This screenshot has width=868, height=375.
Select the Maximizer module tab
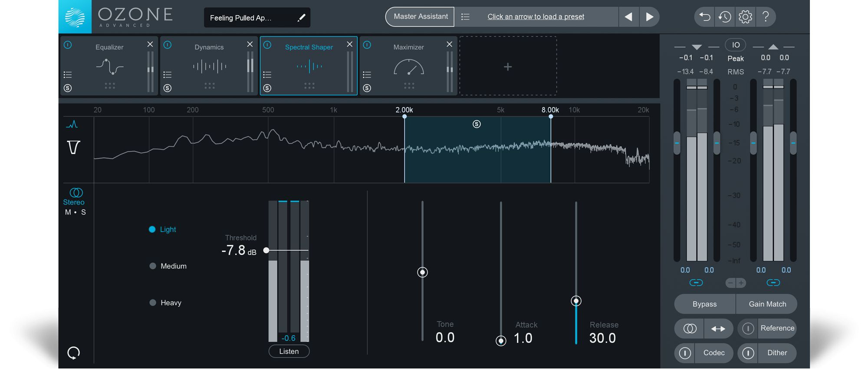coord(408,66)
